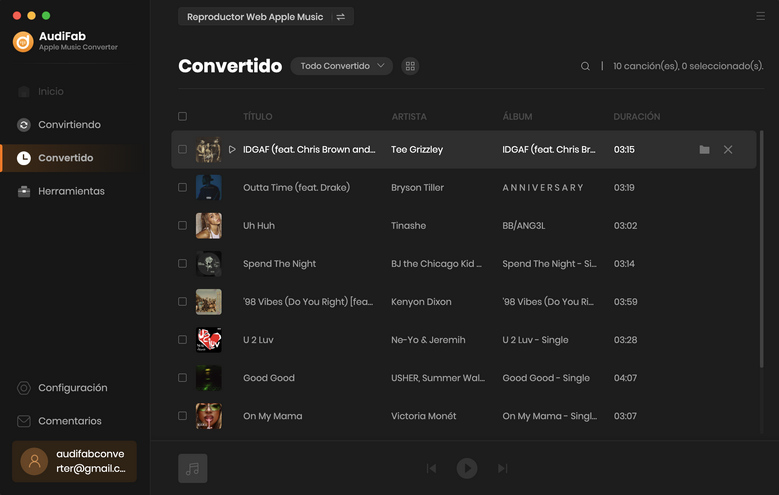Check the Spend The Night checkbox

coord(182,263)
